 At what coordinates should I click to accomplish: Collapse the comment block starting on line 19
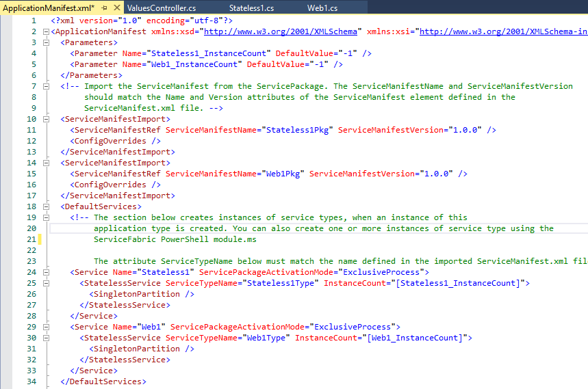[46, 217]
